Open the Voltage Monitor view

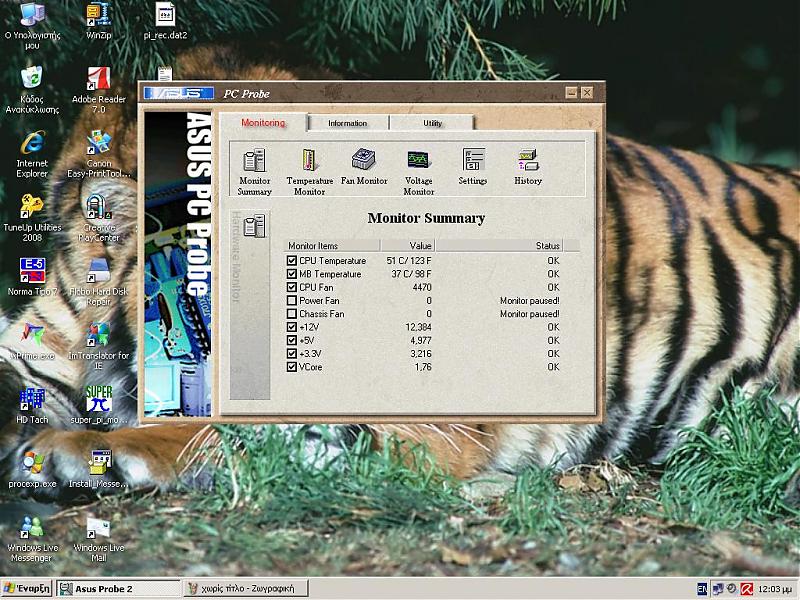click(x=418, y=171)
